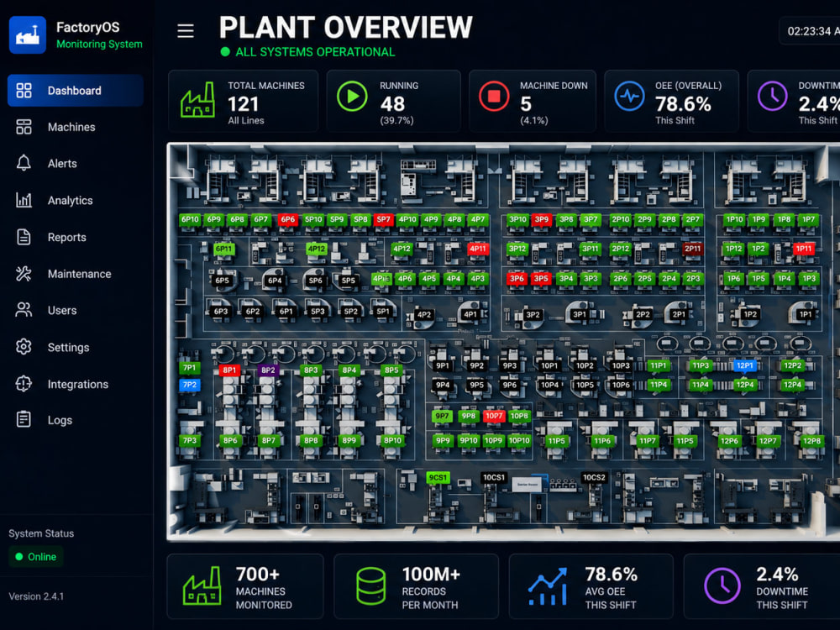
Task: Open the Analytics page
Action: point(76,201)
